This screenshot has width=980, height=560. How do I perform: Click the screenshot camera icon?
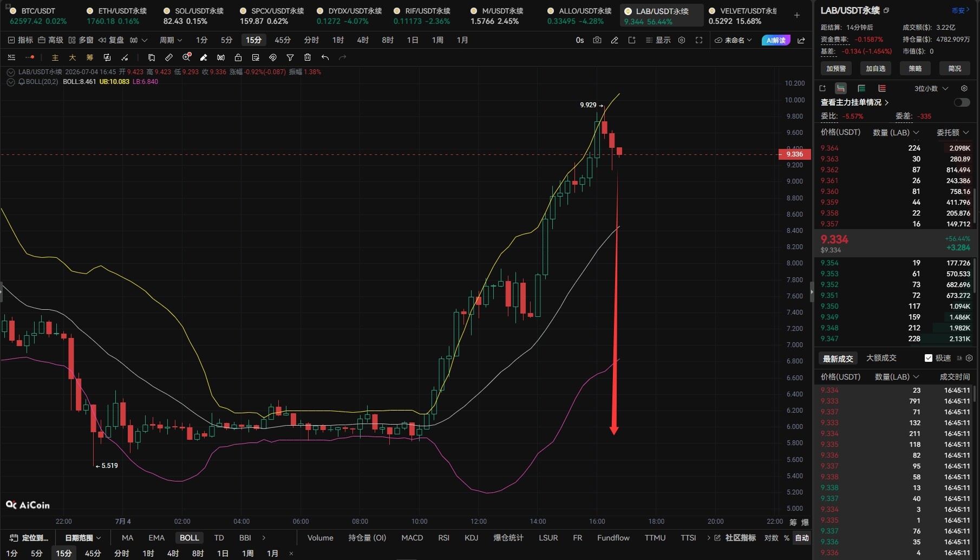[597, 40]
